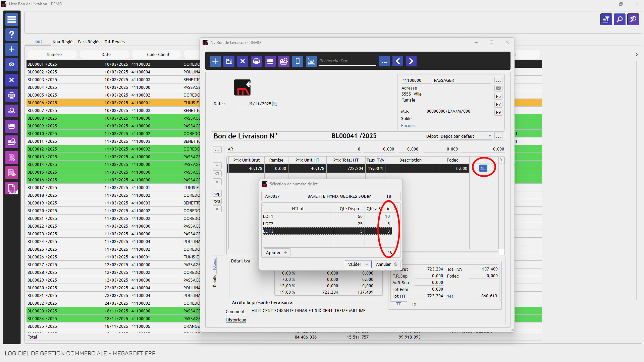644x362 pixels.
Task: Open the Encours link
Action: click(x=409, y=126)
